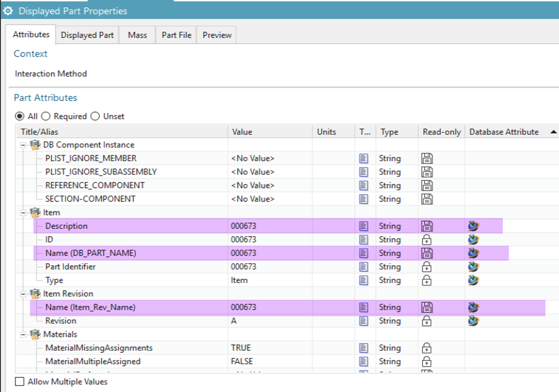Select the Revision row value A

tap(234, 320)
